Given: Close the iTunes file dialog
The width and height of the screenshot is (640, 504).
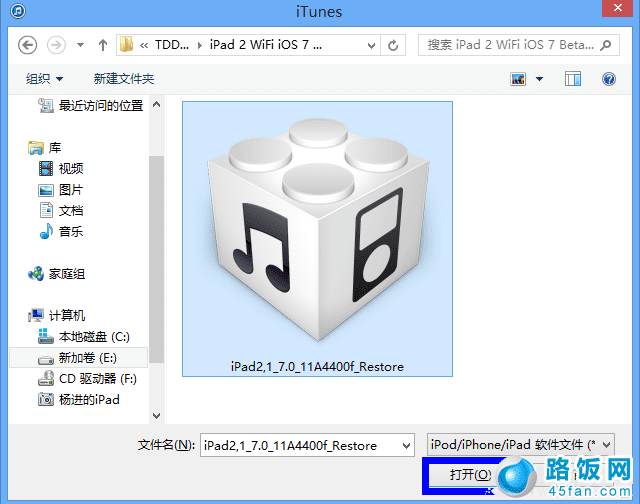Looking at the screenshot, I should [617, 8].
